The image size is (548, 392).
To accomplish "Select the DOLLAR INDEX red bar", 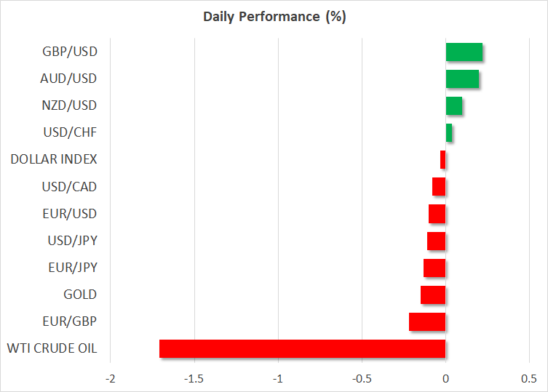I will pyautogui.click(x=442, y=159).
